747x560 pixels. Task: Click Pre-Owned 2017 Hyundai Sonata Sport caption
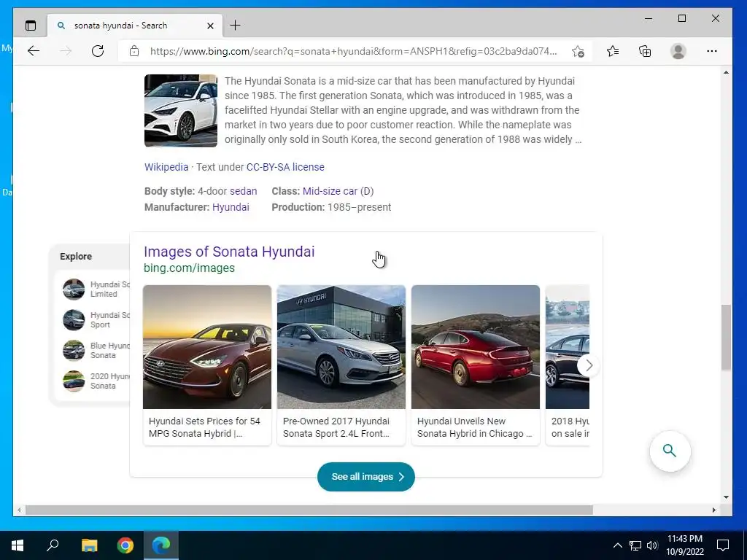point(336,427)
